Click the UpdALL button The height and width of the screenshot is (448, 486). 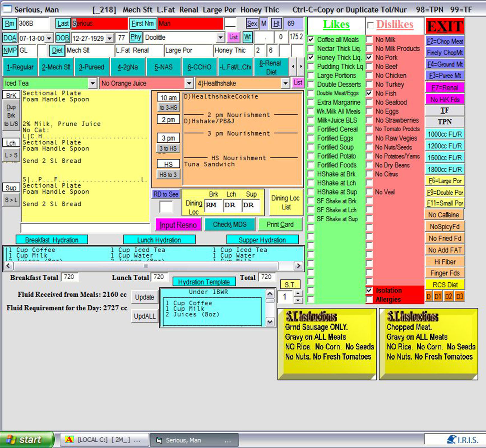145,316
